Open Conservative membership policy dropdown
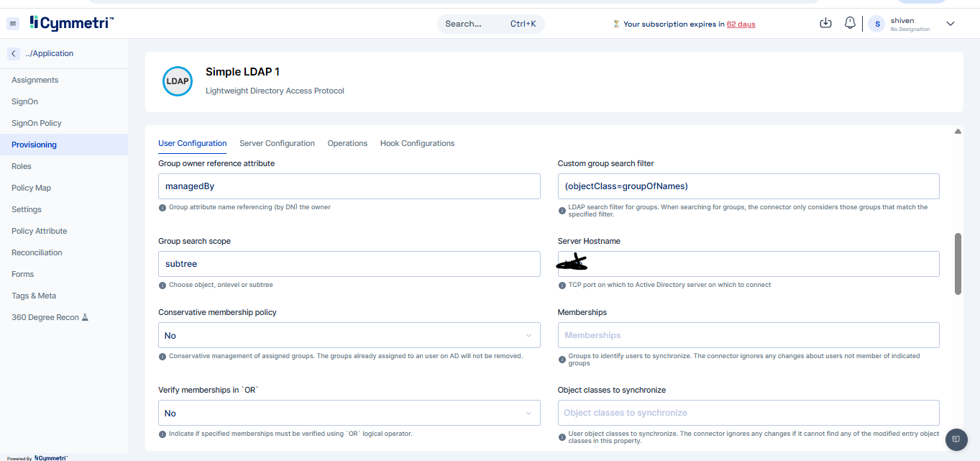This screenshot has width=980, height=461. click(349, 335)
